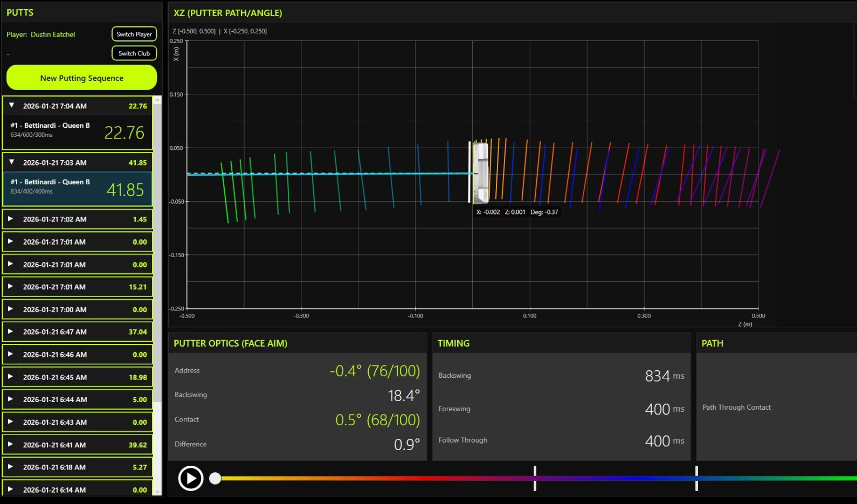
Task: Select the Bettinardi putt scoring 22.76
Action: pos(77,132)
